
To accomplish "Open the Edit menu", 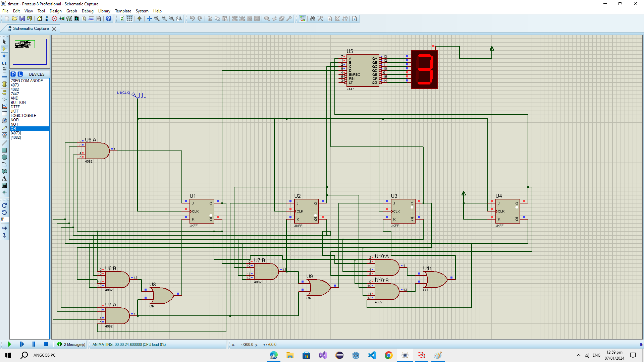I will point(16,11).
